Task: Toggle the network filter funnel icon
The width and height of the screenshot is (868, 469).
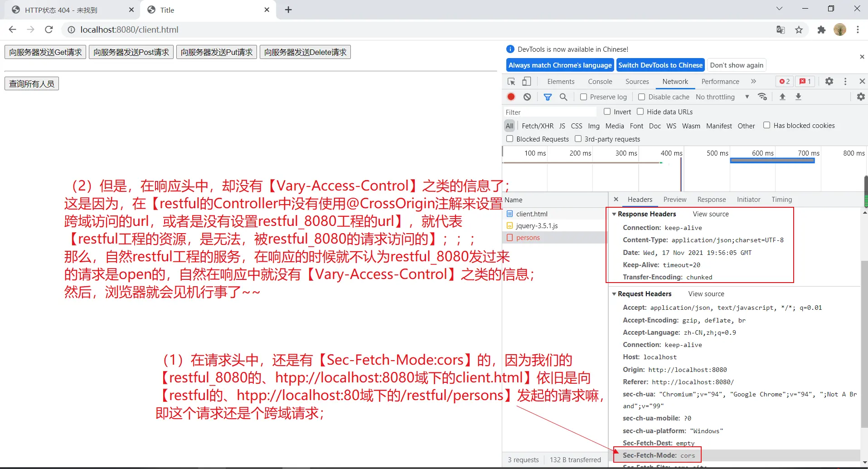Action: pyautogui.click(x=548, y=97)
